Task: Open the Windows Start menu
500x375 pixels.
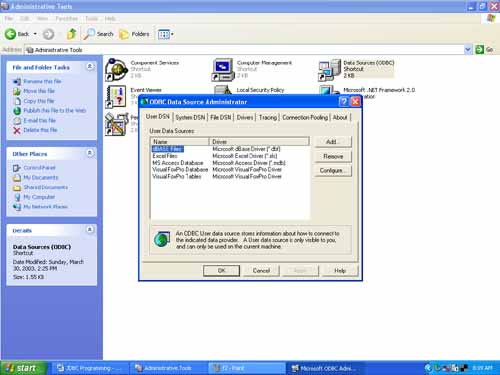Action: point(23,368)
